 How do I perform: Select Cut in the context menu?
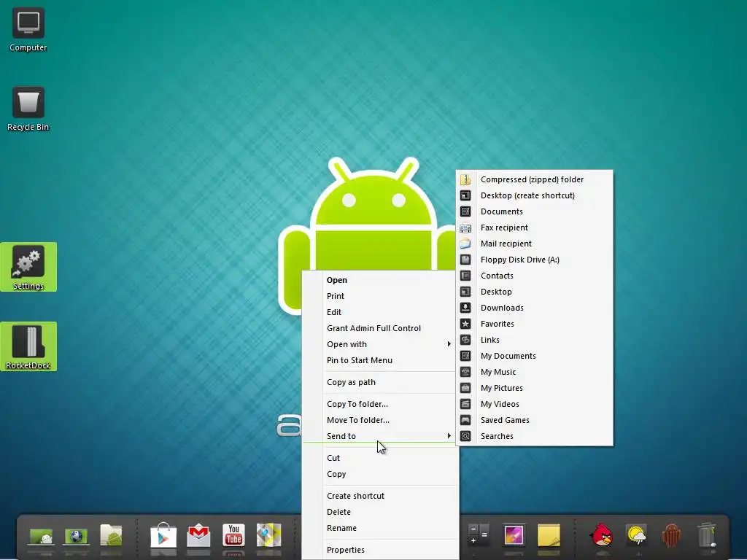click(380, 458)
